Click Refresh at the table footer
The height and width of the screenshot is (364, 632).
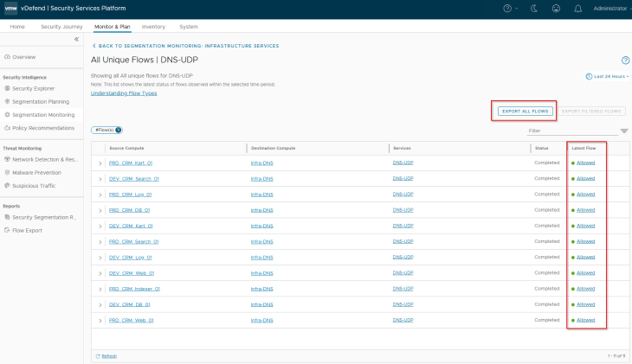(x=106, y=355)
